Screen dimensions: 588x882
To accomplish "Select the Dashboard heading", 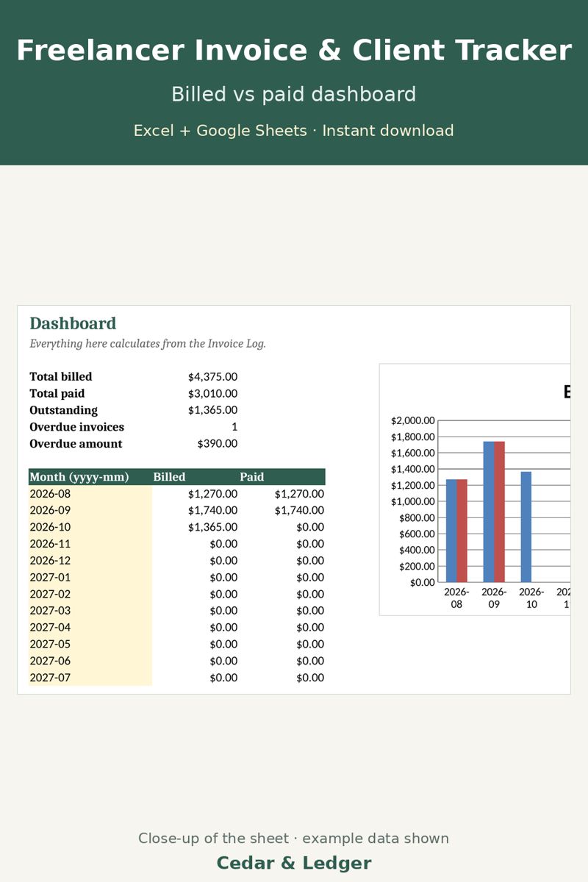I will [x=73, y=323].
